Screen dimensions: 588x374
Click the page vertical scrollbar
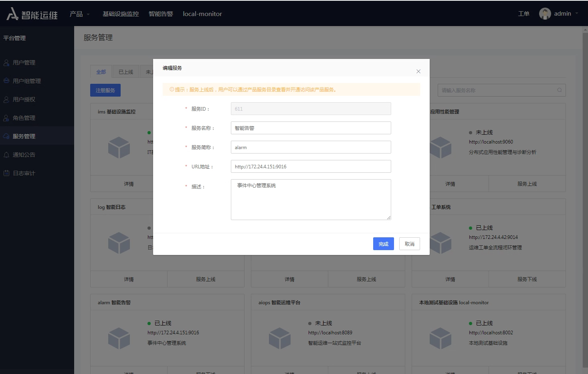click(x=585, y=200)
